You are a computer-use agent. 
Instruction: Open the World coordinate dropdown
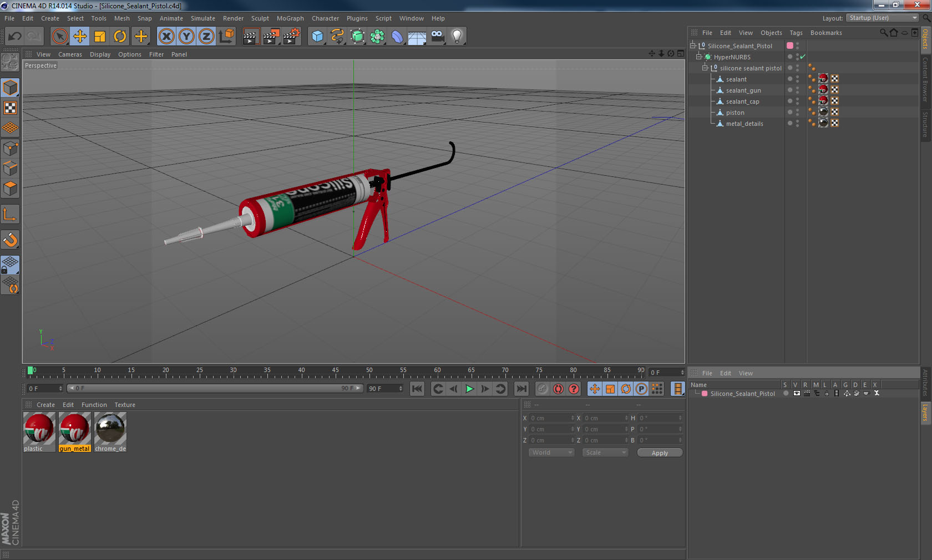click(x=551, y=452)
